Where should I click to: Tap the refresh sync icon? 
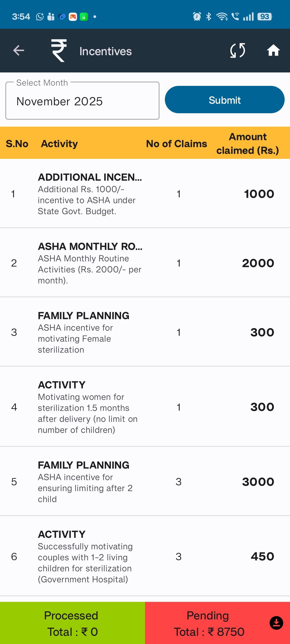click(x=238, y=50)
